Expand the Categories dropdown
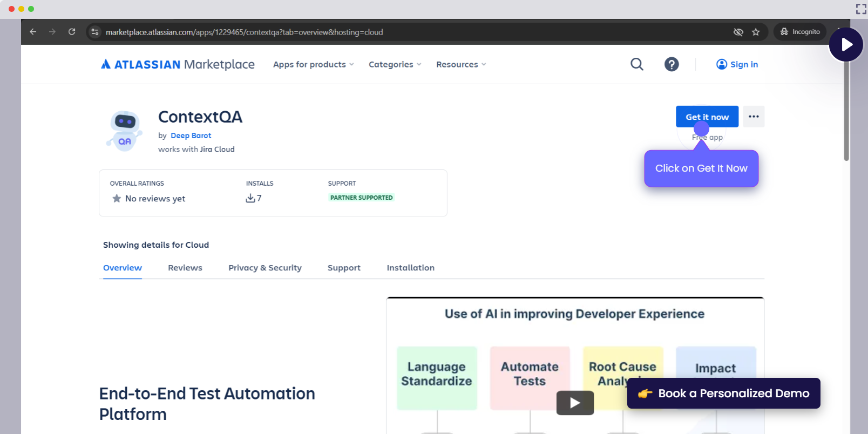Image resolution: width=868 pixels, height=434 pixels. 395,64
